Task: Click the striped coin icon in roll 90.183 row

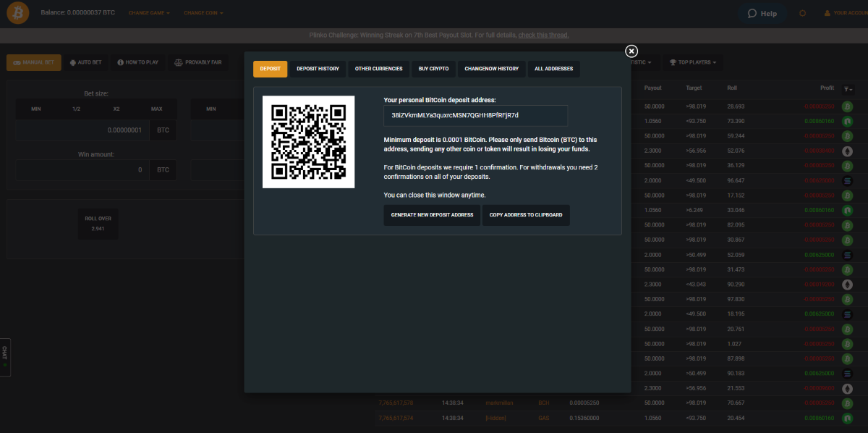Action: coord(847,374)
